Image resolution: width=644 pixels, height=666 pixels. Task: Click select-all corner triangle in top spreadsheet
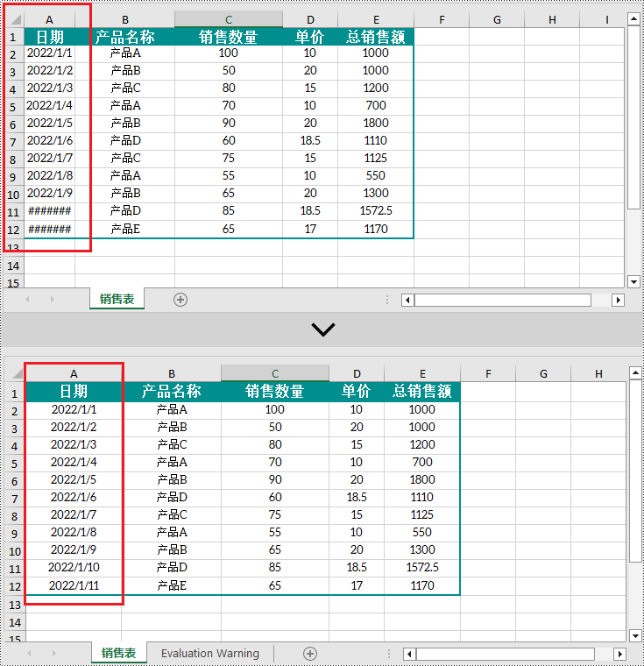coord(16,19)
